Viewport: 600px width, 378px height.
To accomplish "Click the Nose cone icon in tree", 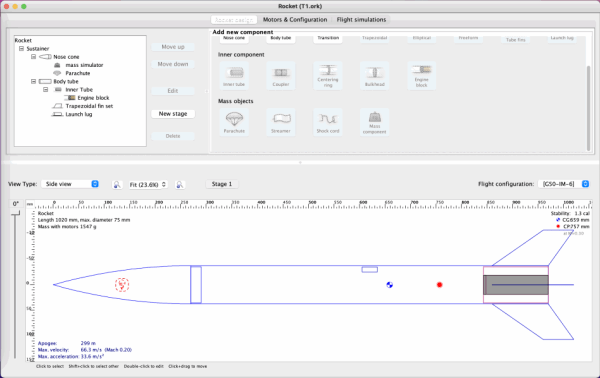I will [x=45, y=57].
